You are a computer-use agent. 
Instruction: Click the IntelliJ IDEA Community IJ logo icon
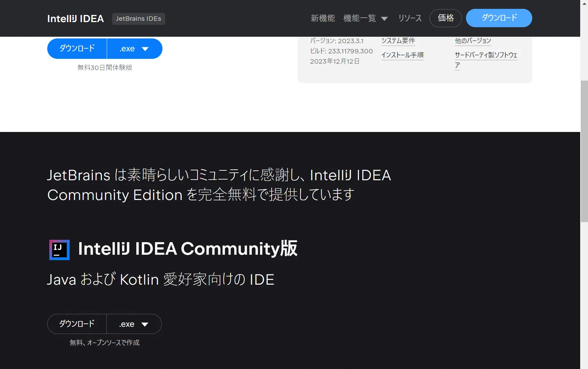(59, 250)
